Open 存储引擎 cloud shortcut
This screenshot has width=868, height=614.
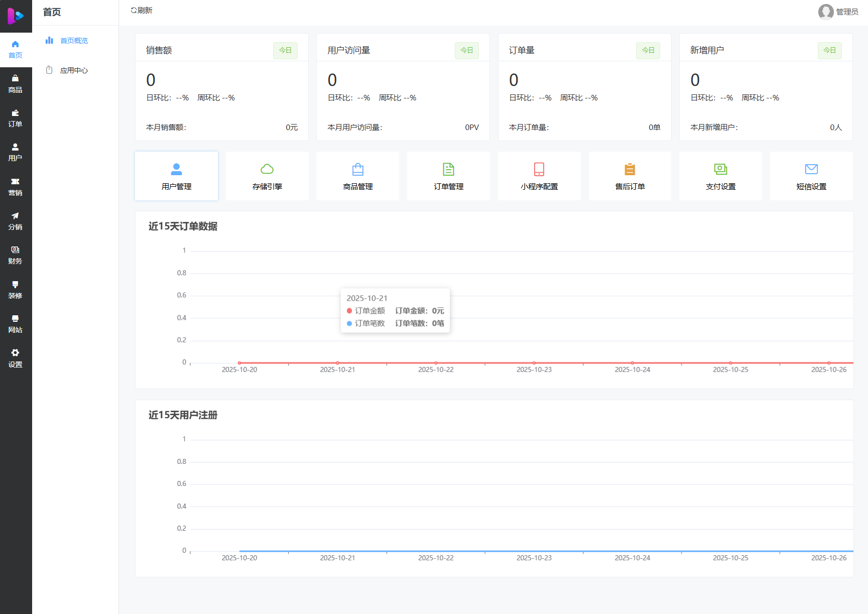point(267,176)
